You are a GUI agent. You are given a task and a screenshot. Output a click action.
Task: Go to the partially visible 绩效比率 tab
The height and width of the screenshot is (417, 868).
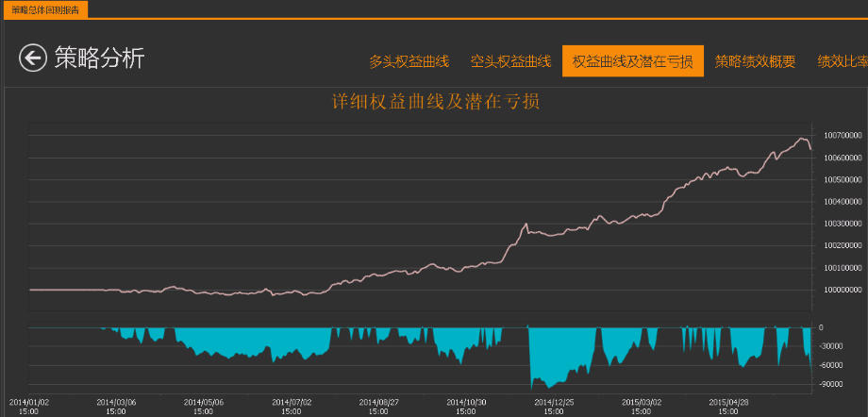click(x=842, y=61)
